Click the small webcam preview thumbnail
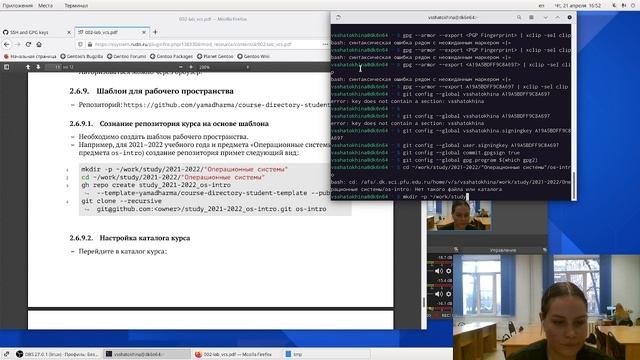 [x=459, y=215]
